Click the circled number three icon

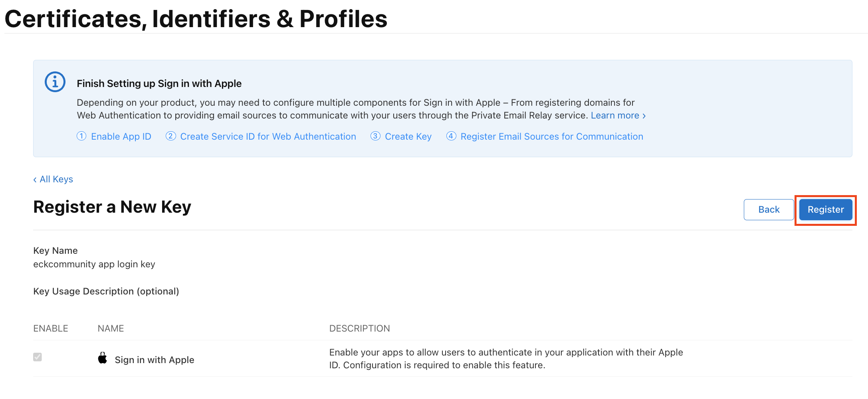pos(375,136)
